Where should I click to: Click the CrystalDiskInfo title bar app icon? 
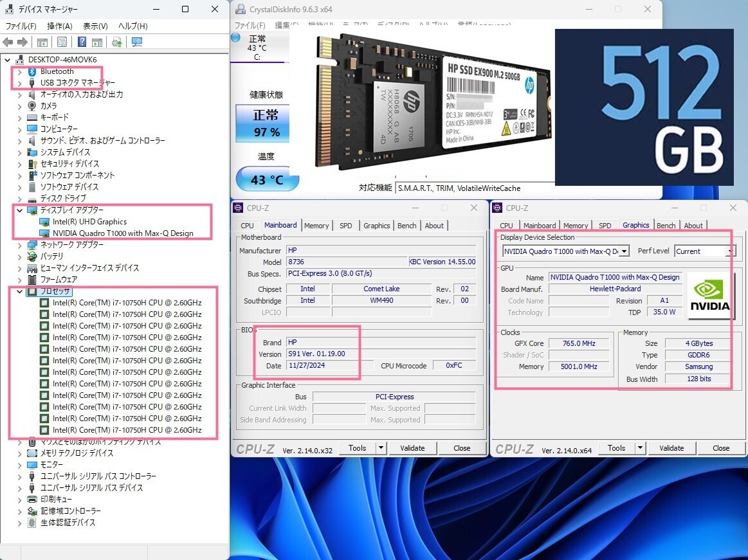(x=241, y=9)
